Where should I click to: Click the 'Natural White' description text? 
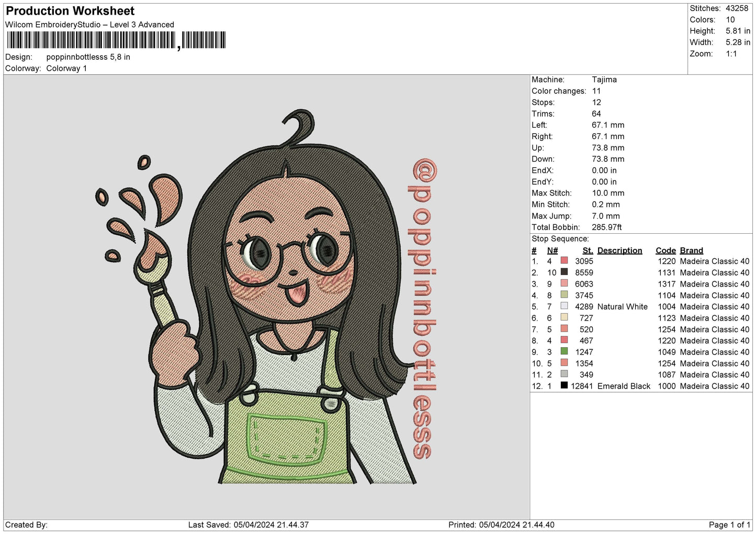coord(622,306)
